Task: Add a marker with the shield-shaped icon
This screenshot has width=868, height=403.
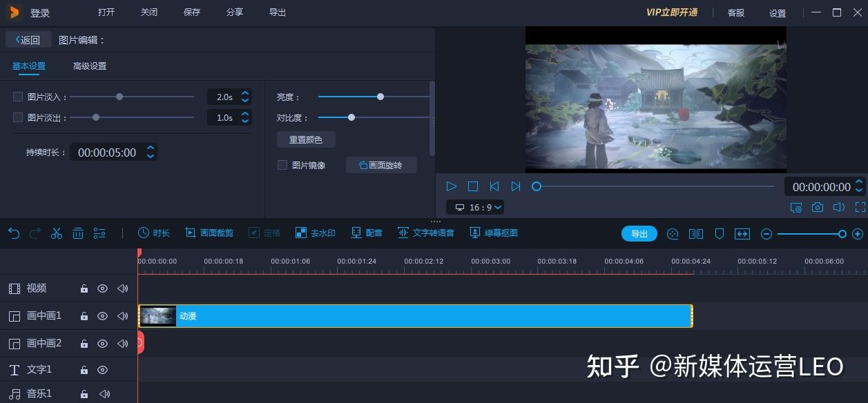Action: [x=719, y=234]
